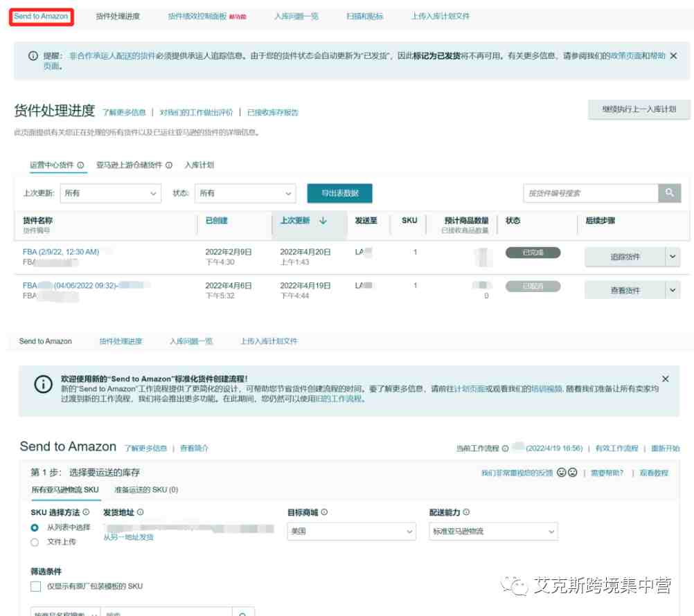This screenshot has height=616, width=694.
Task: Open the 政策页面 link in the alert
Action: pos(625,56)
